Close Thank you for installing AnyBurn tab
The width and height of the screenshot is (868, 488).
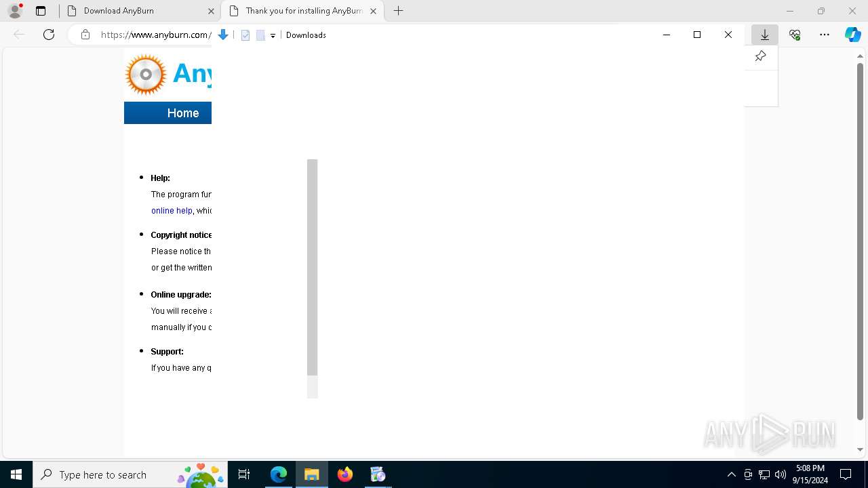click(373, 11)
